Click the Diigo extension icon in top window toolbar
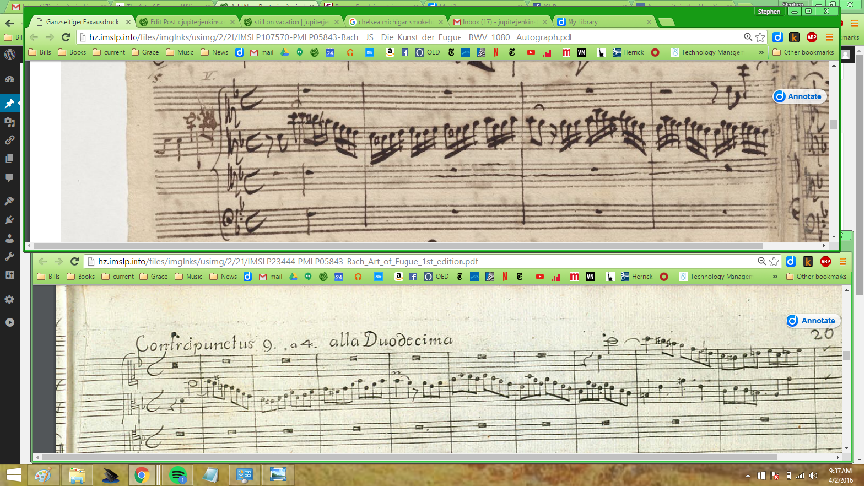The image size is (868, 487). click(x=778, y=37)
